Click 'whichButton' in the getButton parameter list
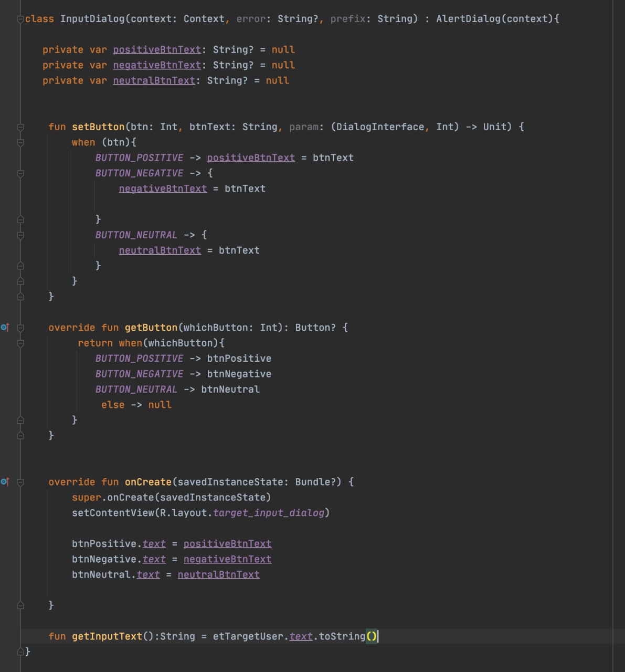 tap(216, 328)
